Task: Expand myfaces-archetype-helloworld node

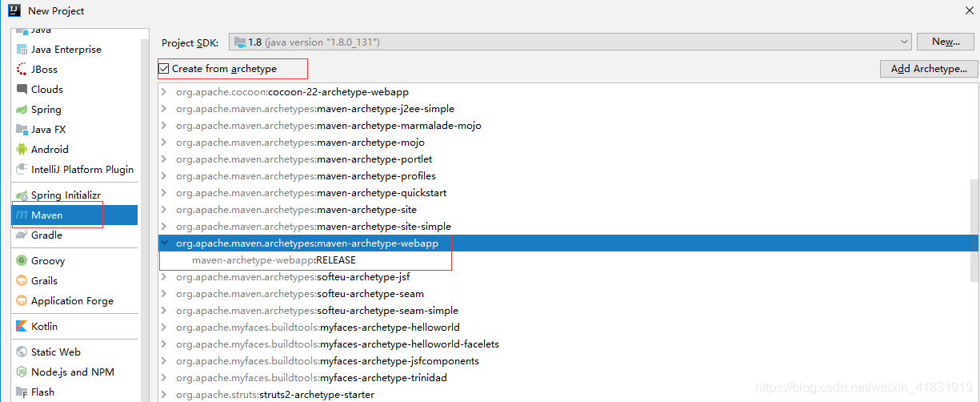Action: pyautogui.click(x=164, y=328)
